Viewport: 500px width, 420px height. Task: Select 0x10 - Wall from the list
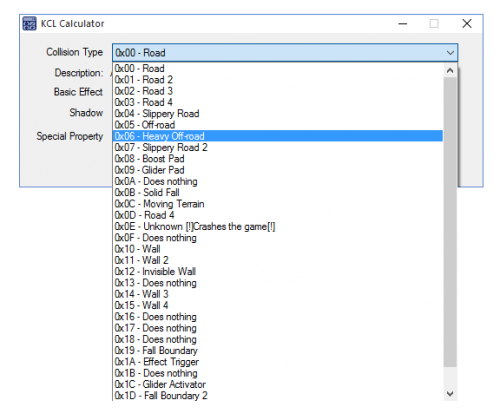[x=278, y=249]
